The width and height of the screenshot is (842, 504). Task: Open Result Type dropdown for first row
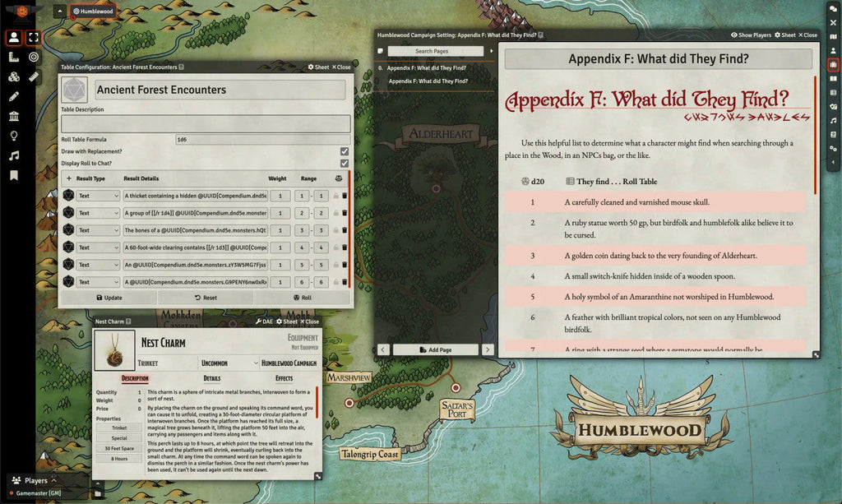pos(98,196)
